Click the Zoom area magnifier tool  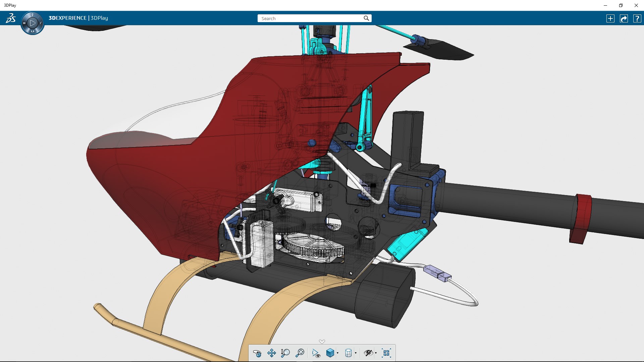[300, 353]
